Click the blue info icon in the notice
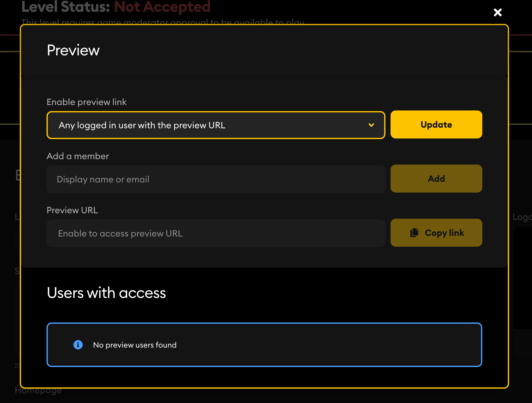Screen dimensions: 532x403 (x=78, y=345)
